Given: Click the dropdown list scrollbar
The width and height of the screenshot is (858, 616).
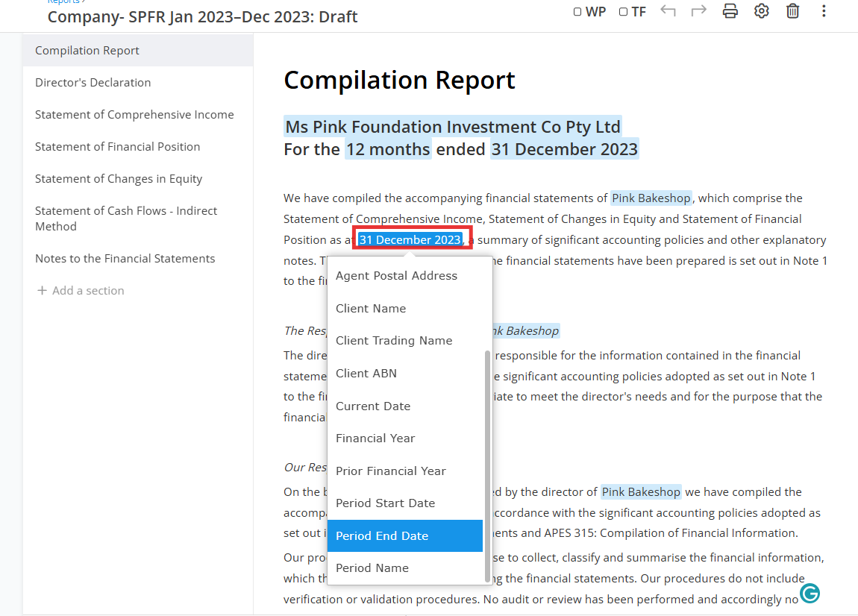Looking at the screenshot, I should (487, 466).
